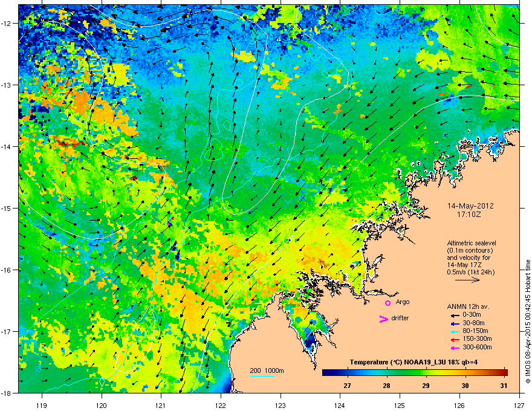The height and width of the screenshot is (411, 532).
Task: Click the longitude axis label 127
Action: click(x=519, y=405)
